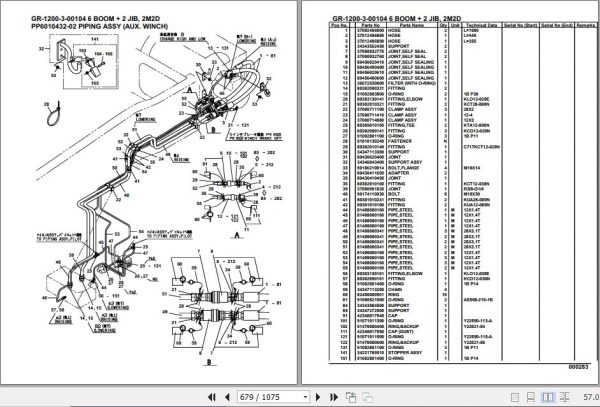Click the greyed next view icon
Image resolution: width=600 pixels, height=407 pixels.
click(x=367, y=397)
